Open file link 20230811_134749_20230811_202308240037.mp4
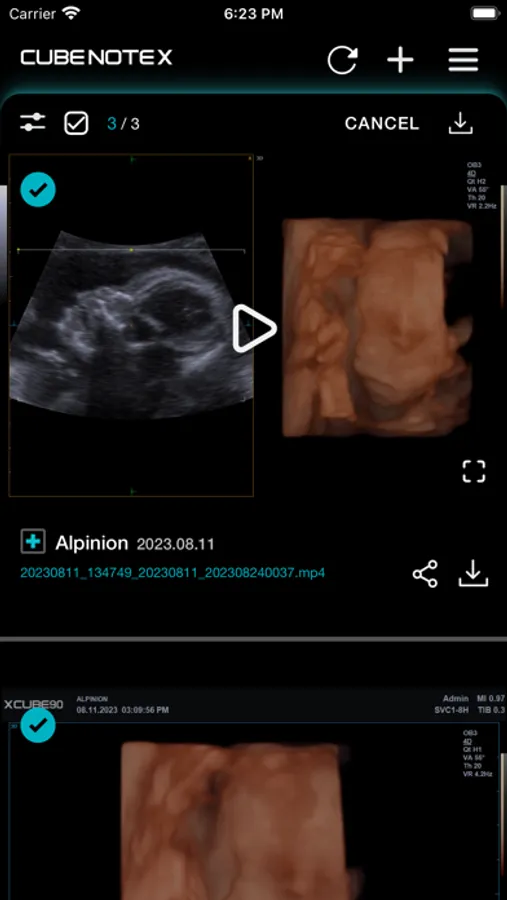The image size is (507, 900). coord(173,572)
